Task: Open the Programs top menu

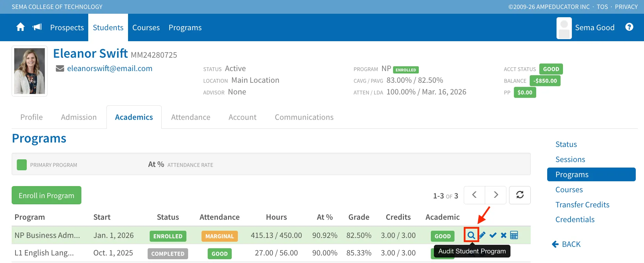Action: [x=185, y=27]
